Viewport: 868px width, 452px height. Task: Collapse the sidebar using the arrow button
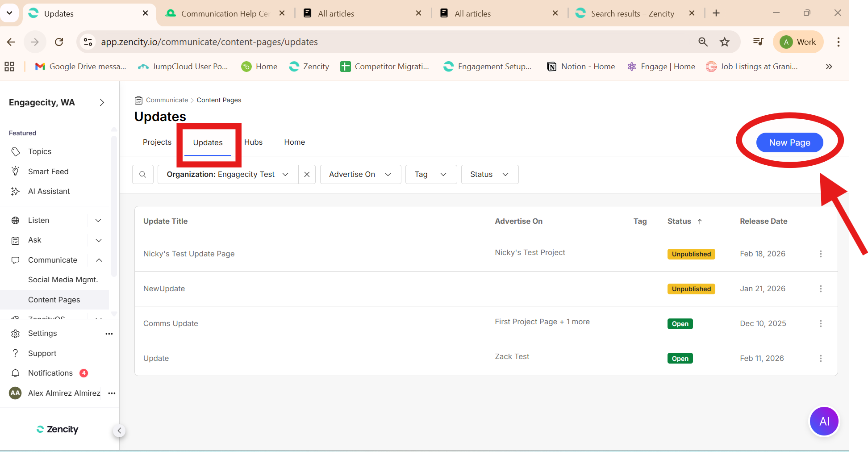point(119,431)
